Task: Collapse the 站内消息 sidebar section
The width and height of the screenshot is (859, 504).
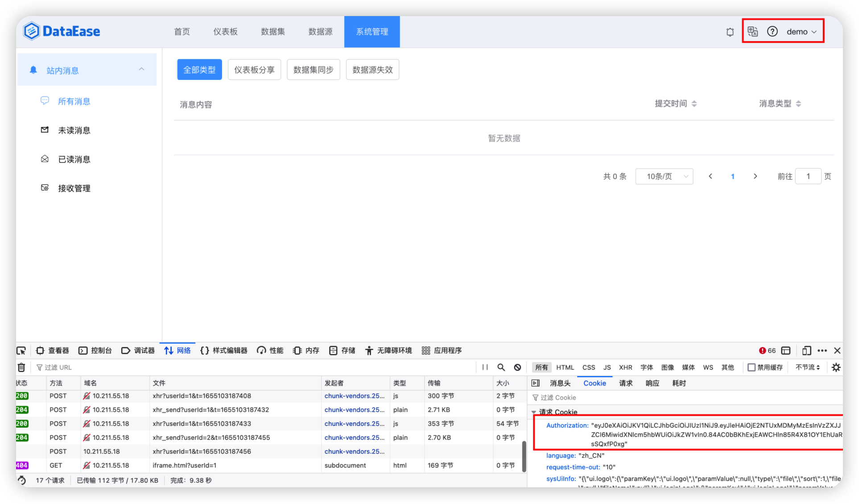Action: tap(141, 70)
